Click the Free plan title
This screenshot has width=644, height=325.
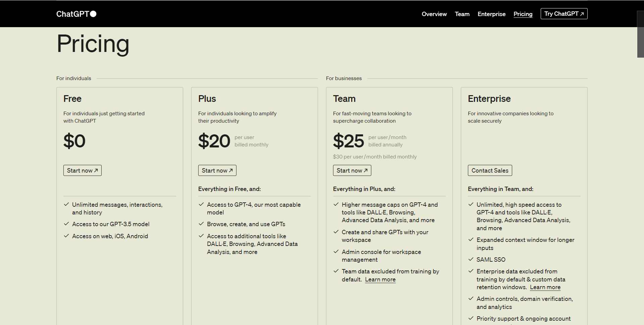click(x=72, y=99)
